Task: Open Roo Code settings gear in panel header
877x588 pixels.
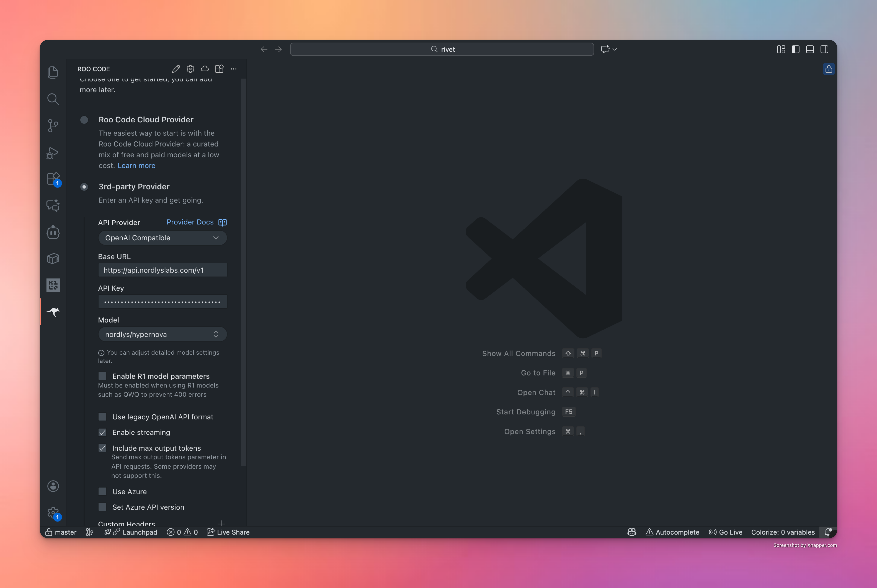Action: coord(190,69)
